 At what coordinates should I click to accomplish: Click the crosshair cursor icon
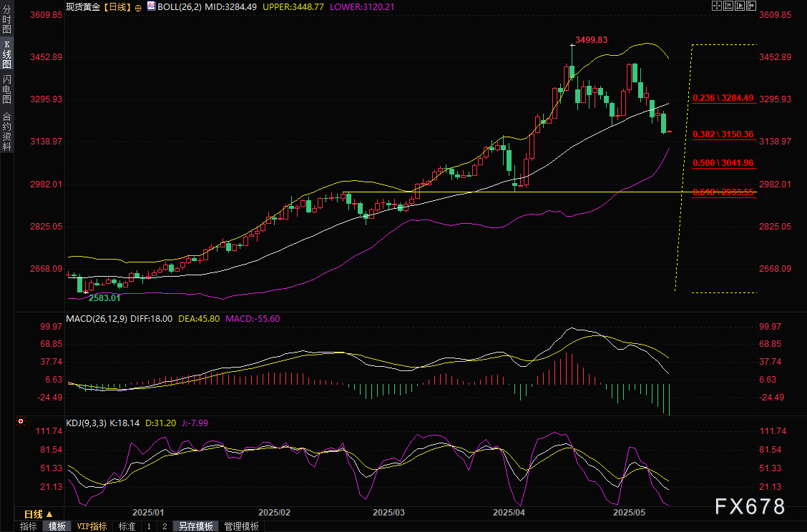coord(717,6)
